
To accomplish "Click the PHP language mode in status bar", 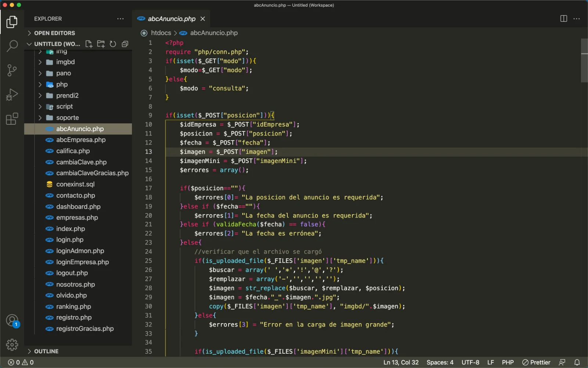I will tap(508, 362).
